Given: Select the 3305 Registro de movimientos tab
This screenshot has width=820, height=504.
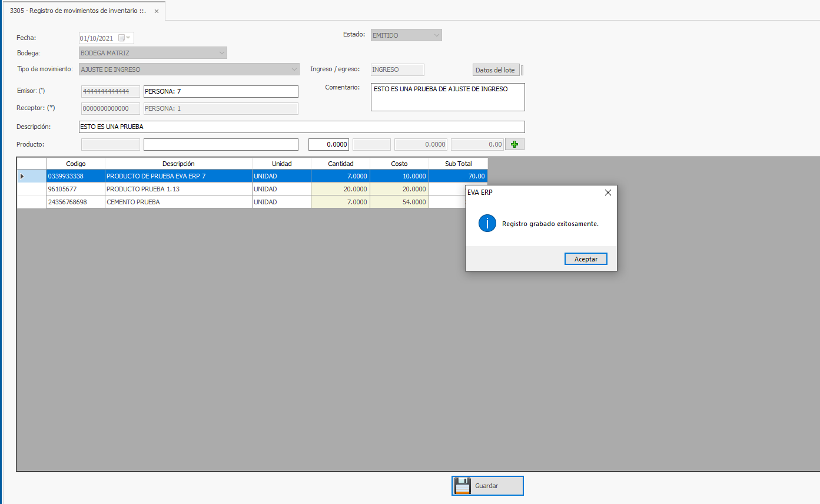Looking at the screenshot, I should (78, 11).
